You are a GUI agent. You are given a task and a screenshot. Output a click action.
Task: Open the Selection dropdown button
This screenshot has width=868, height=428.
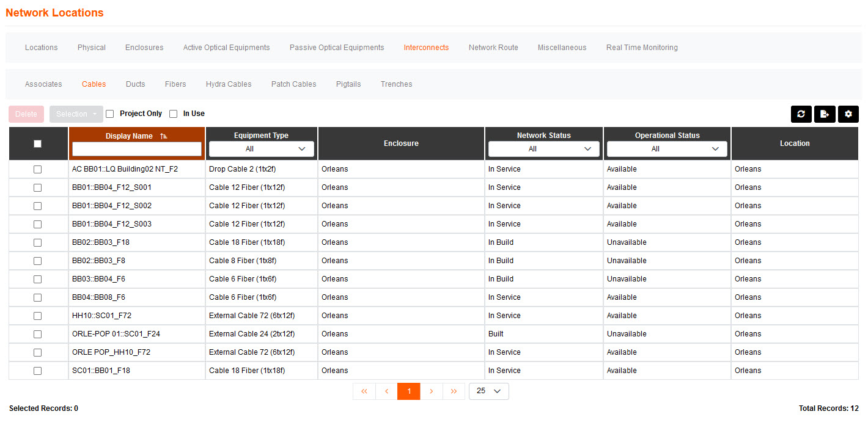(76, 114)
